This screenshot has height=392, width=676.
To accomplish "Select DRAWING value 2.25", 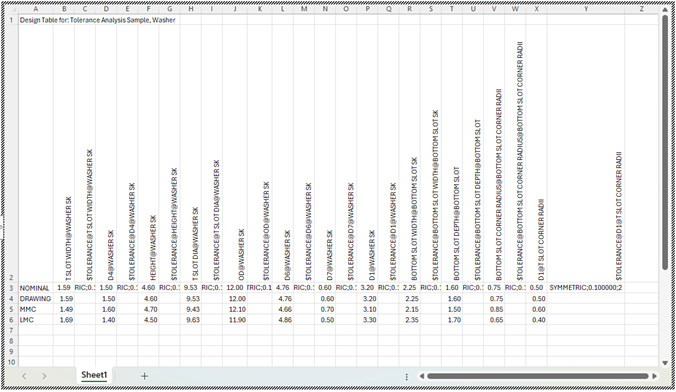I will 410,298.
